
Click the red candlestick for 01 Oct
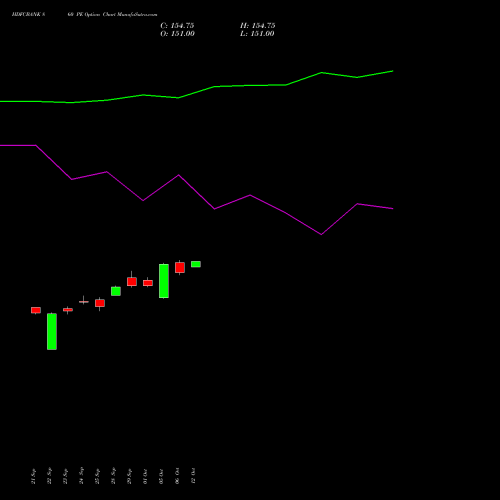[148, 283]
